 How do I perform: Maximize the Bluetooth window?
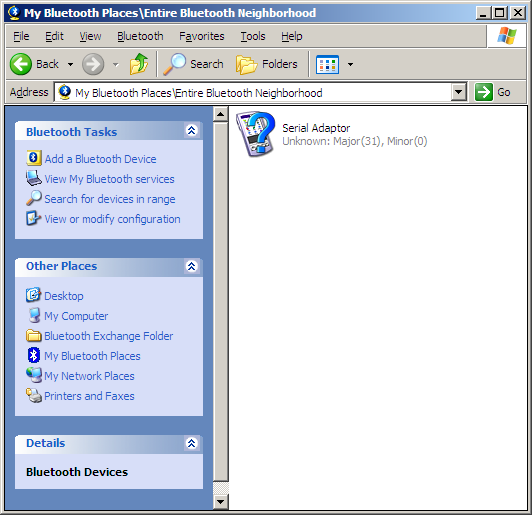[500, 13]
